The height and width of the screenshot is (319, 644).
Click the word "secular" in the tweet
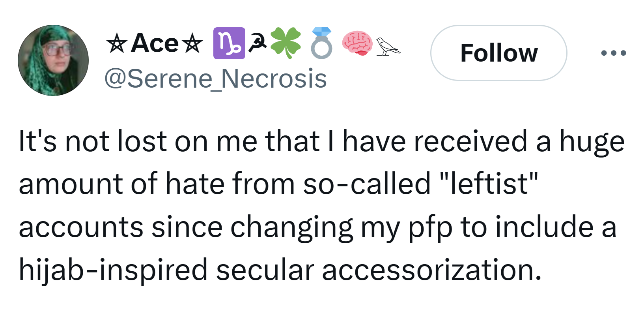pos(265,270)
